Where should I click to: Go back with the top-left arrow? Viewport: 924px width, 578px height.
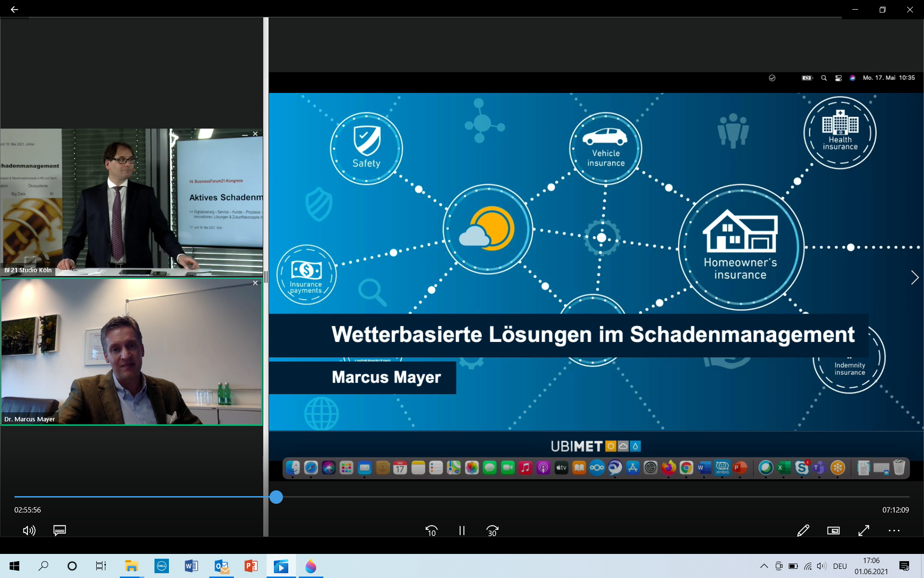[x=14, y=9]
